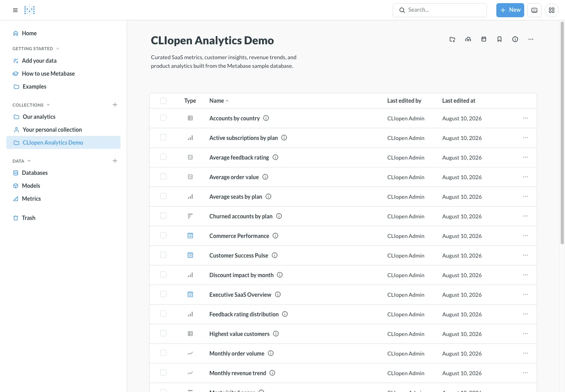Check the Active subscriptions by plan checkbox
565x392 pixels.
pyautogui.click(x=163, y=137)
